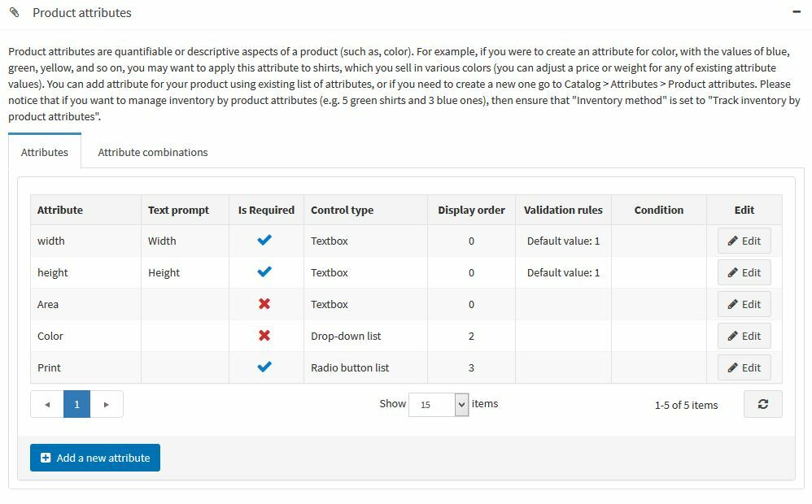Click 'Default value: 1' in height row
Image resolution: width=812 pixels, height=504 pixels.
pyautogui.click(x=563, y=272)
